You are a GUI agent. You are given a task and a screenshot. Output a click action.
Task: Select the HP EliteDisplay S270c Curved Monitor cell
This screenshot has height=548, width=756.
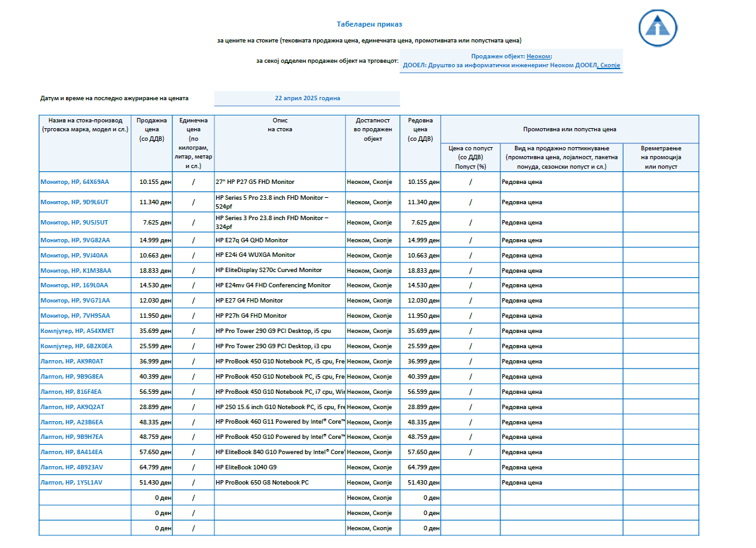click(x=280, y=270)
